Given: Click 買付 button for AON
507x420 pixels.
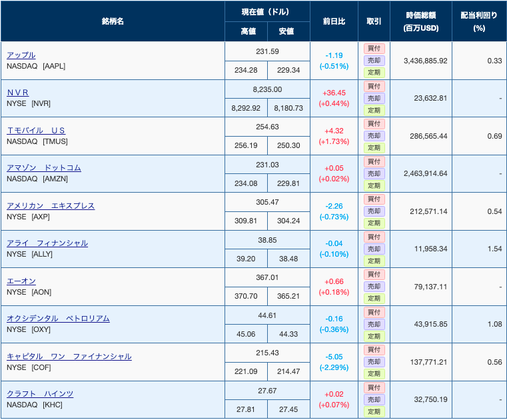Looking at the screenshot, I should click(374, 275).
